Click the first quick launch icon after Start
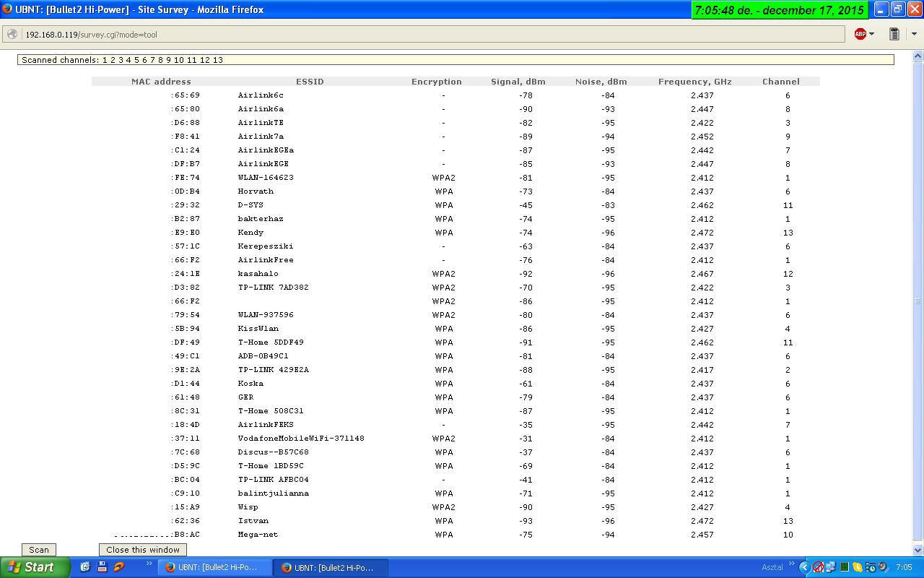This screenshot has height=578, width=924. [84, 567]
